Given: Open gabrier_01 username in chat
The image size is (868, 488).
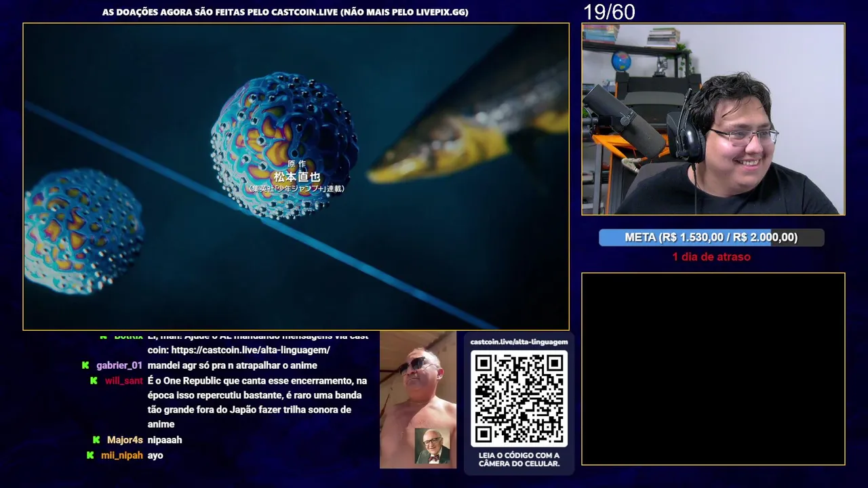Looking at the screenshot, I should pyautogui.click(x=119, y=365).
